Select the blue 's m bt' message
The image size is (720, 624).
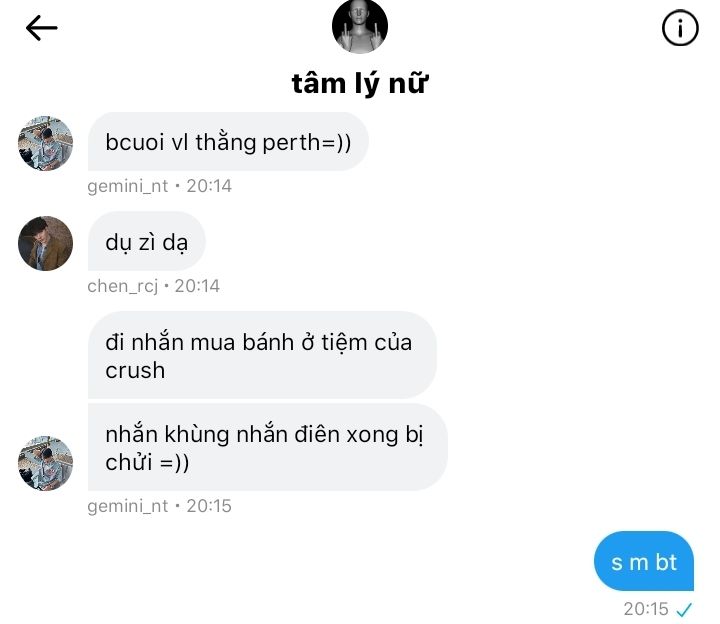point(644,562)
